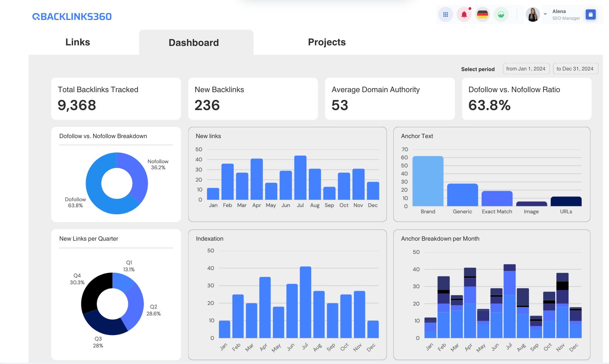Open the 'from Jan 1, 2024' date picker
The width and height of the screenshot is (609, 364).
[526, 68]
